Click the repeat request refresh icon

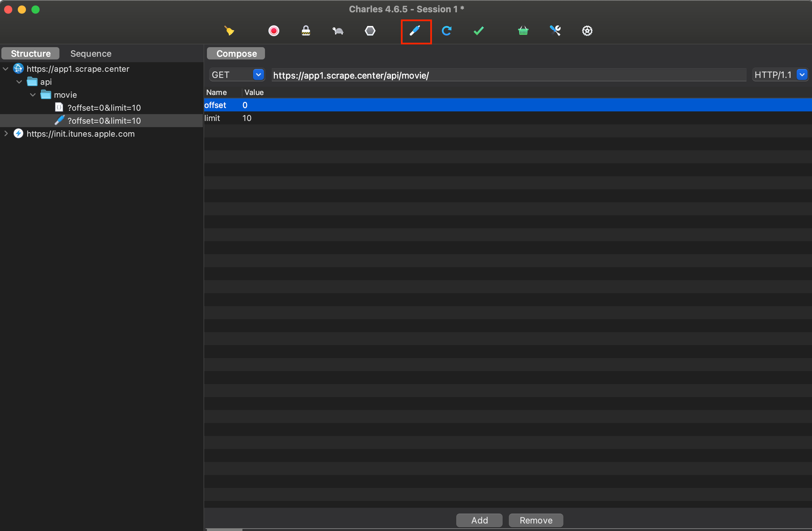tap(446, 31)
